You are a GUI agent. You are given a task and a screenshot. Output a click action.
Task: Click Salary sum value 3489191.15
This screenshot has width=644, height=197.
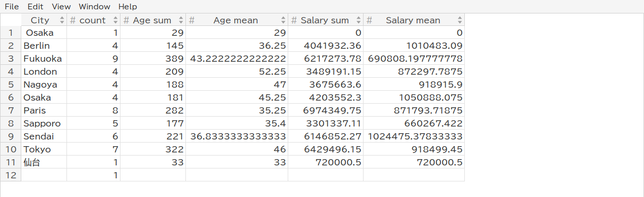[326, 72]
